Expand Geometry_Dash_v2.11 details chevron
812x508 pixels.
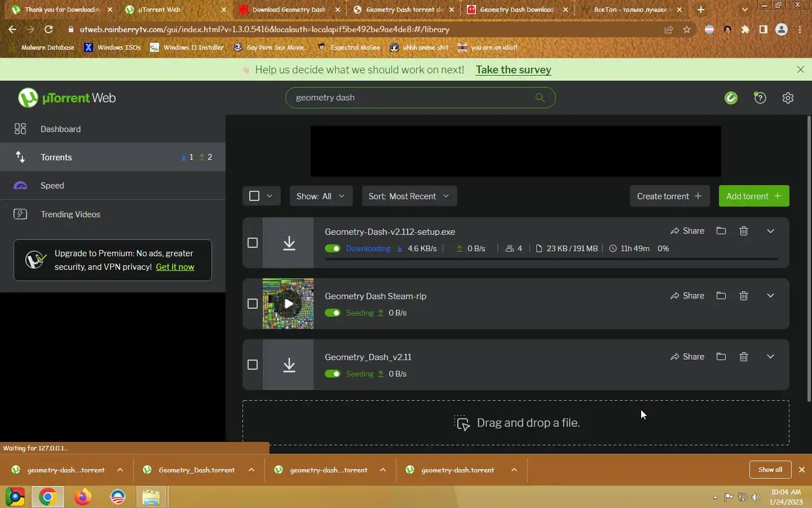pos(770,357)
